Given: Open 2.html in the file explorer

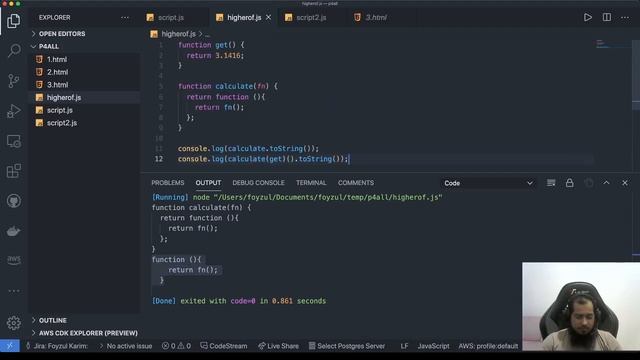Looking at the screenshot, I should [x=84, y=72].
